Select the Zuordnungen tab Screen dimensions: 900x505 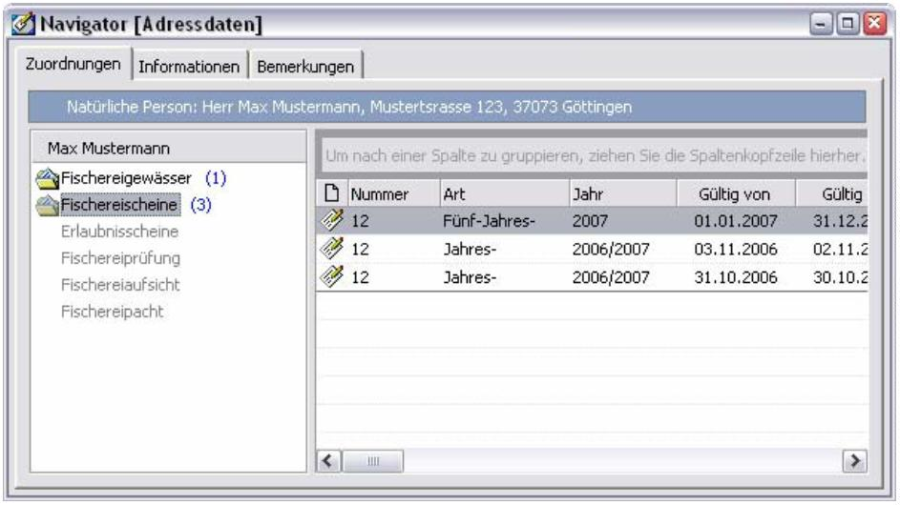pyautogui.click(x=70, y=65)
